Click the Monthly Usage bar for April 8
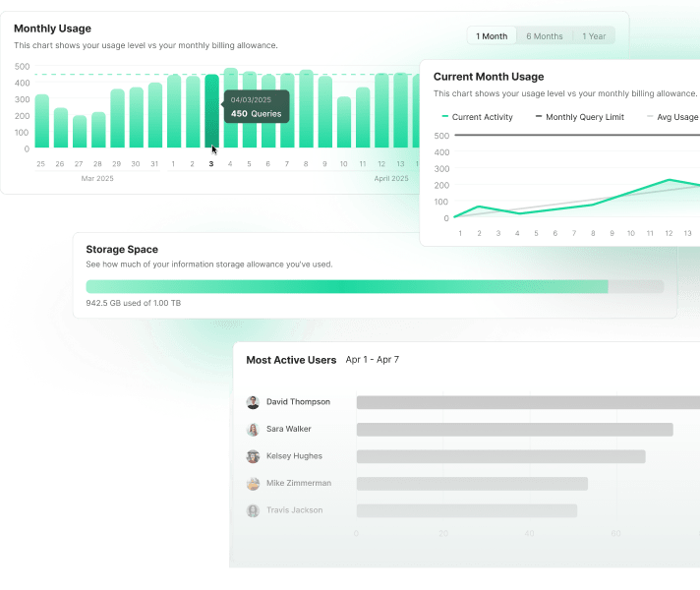 [307, 108]
